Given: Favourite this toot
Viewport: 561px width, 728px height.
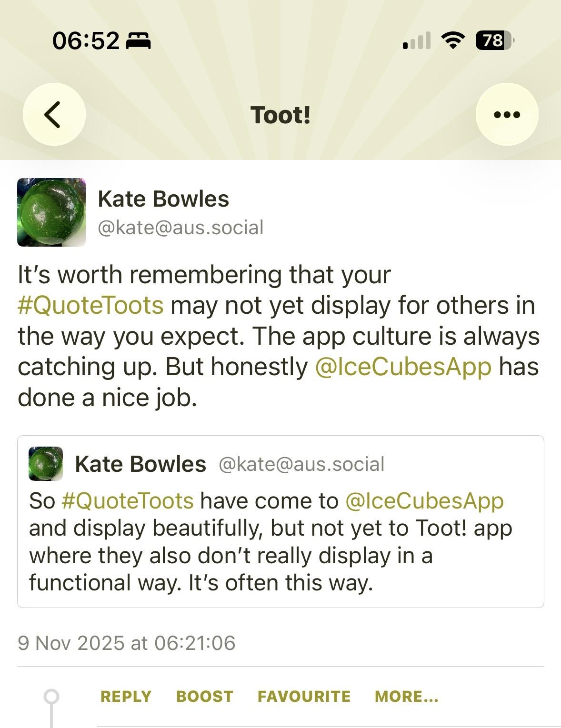Looking at the screenshot, I should pyautogui.click(x=304, y=697).
